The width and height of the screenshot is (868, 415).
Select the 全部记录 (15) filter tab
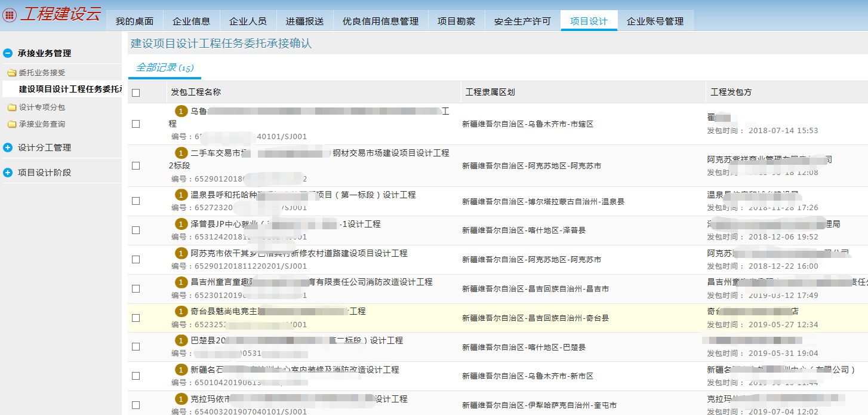165,67
